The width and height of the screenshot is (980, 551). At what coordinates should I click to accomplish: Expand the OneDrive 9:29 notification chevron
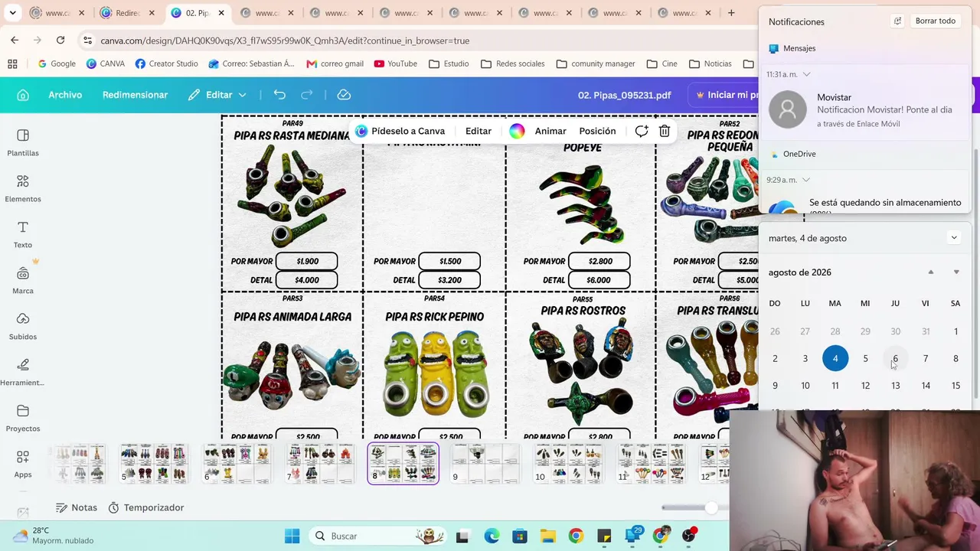pyautogui.click(x=806, y=180)
